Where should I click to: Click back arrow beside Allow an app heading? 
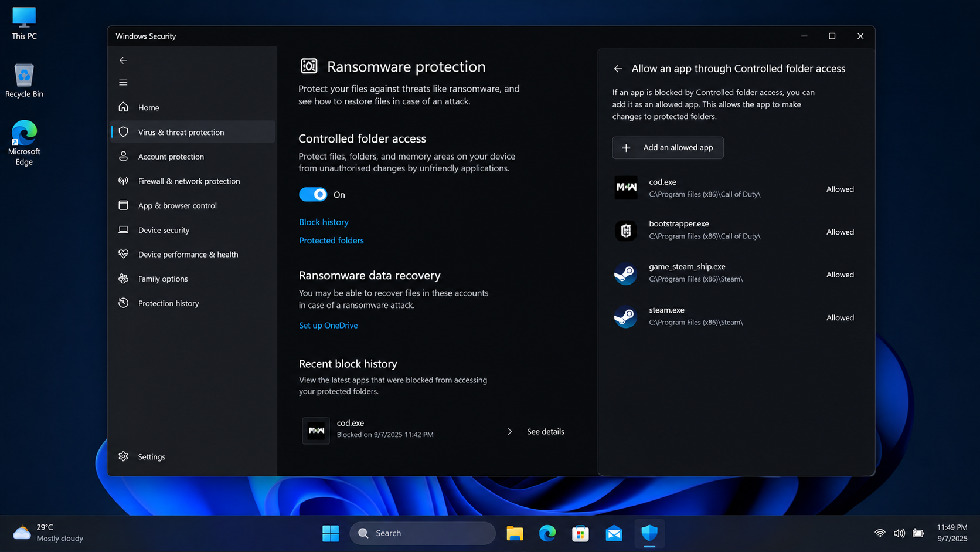(x=618, y=69)
